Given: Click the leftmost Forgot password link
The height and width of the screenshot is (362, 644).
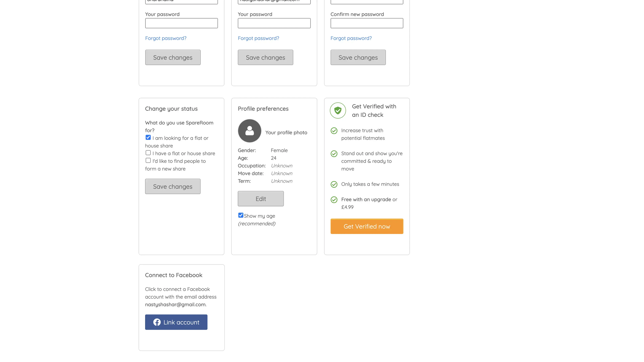Looking at the screenshot, I should point(166,38).
